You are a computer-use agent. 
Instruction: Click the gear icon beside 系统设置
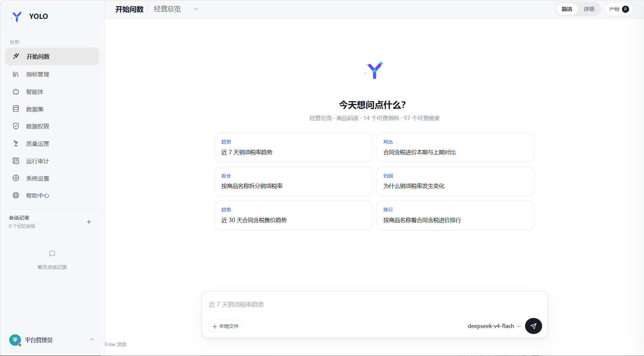coord(16,178)
